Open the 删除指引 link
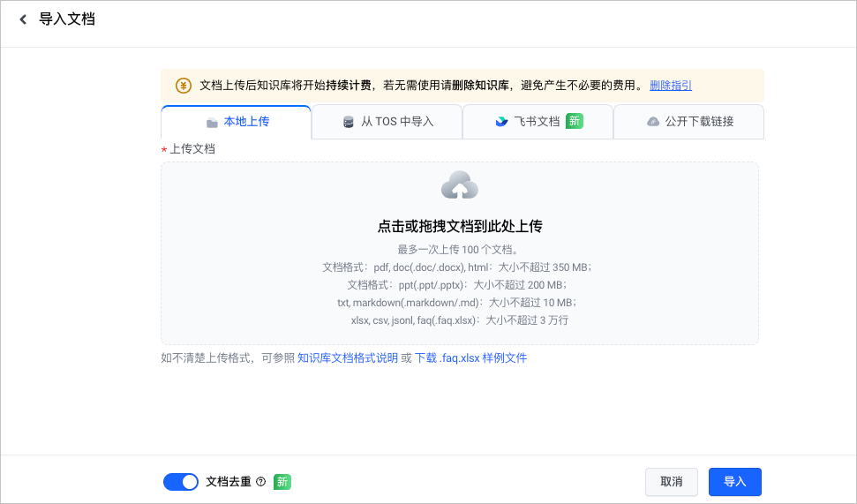The height and width of the screenshot is (504, 857). click(671, 86)
